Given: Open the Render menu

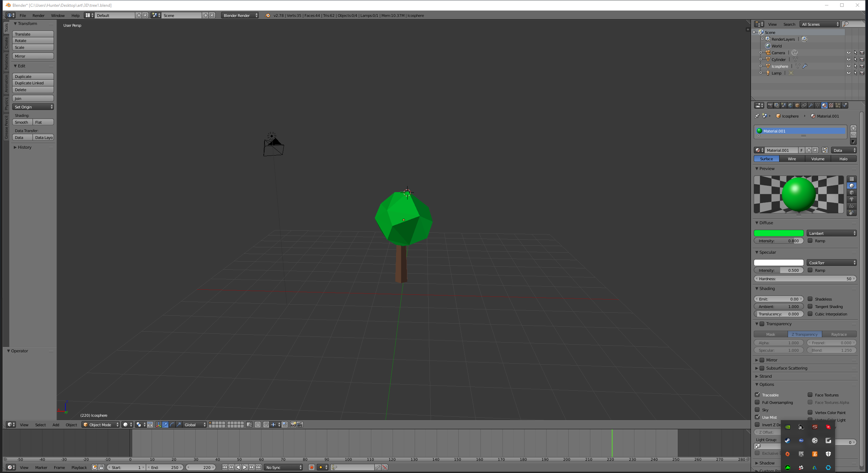Looking at the screenshot, I should pyautogui.click(x=38, y=15).
